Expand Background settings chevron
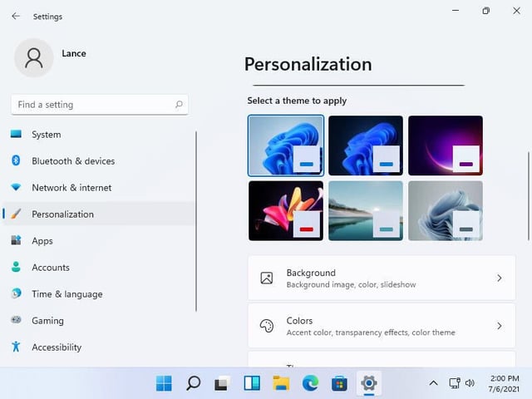The width and height of the screenshot is (532, 399). [500, 278]
